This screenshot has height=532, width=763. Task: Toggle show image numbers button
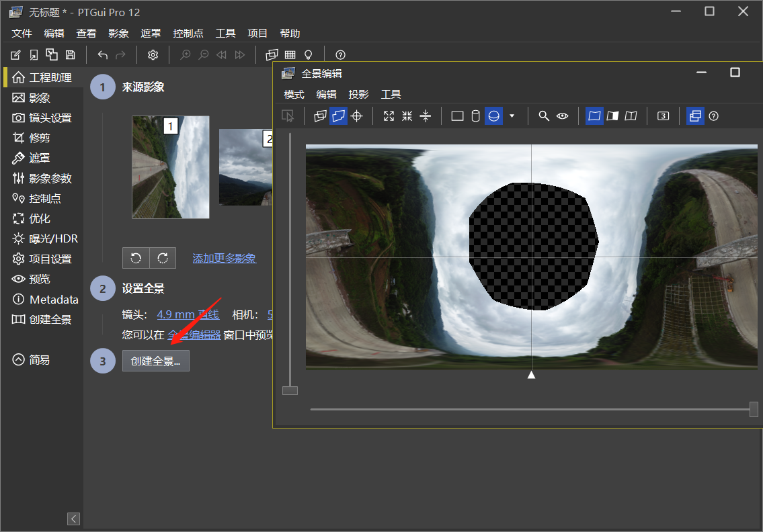[x=663, y=116]
